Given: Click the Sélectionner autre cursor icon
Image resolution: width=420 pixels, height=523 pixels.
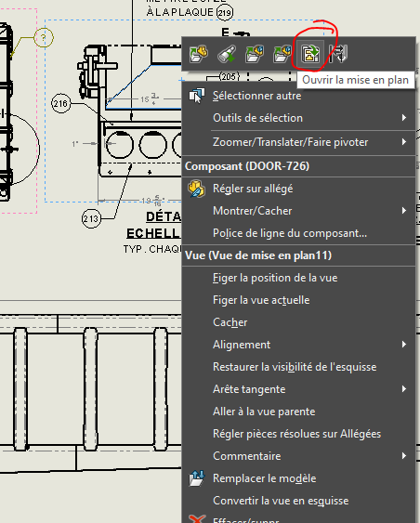Looking at the screenshot, I should coord(197,96).
